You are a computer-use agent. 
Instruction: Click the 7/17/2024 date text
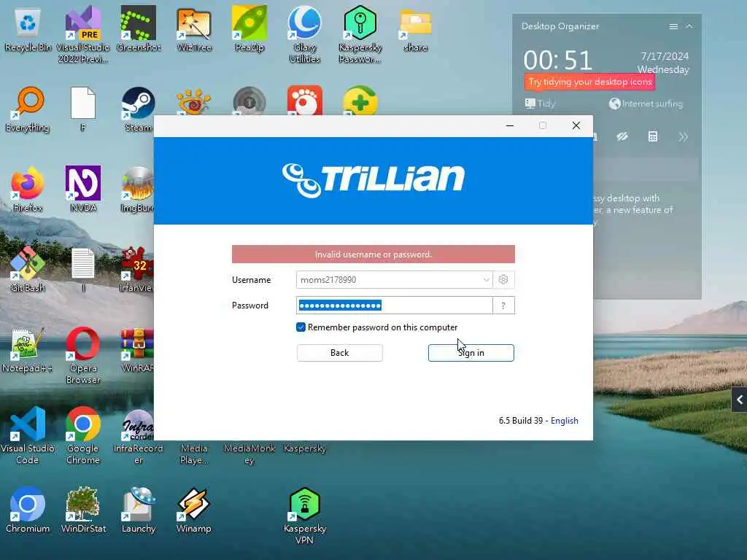tap(665, 56)
